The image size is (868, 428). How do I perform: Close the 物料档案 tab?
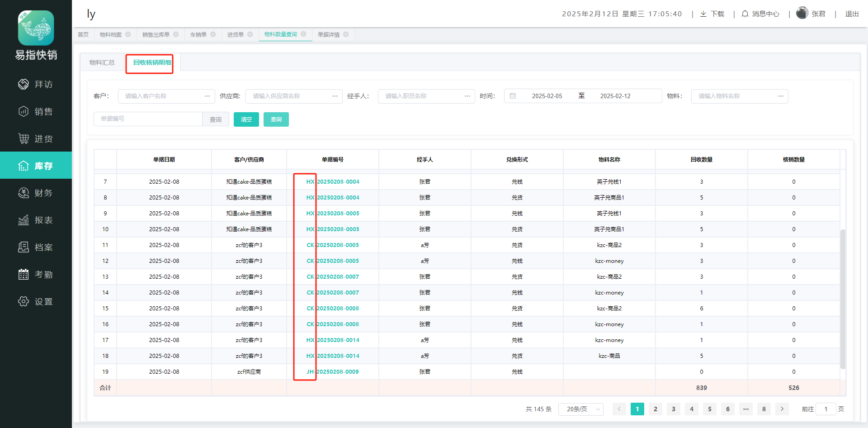coord(128,34)
